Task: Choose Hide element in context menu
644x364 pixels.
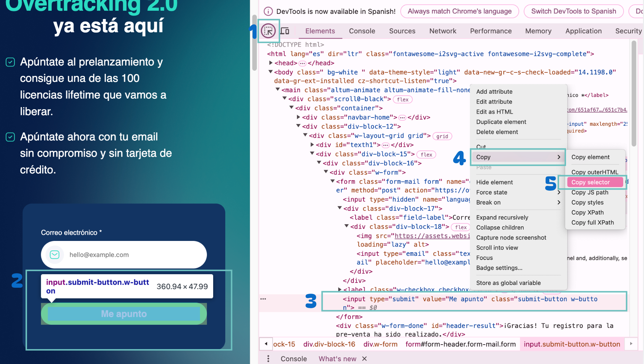Action: [x=495, y=182]
